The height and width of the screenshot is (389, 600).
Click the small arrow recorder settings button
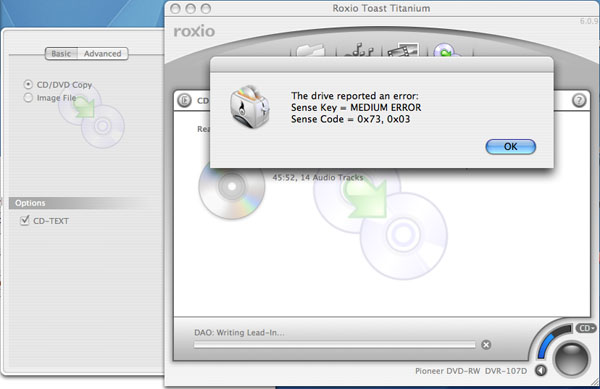[x=541, y=370]
